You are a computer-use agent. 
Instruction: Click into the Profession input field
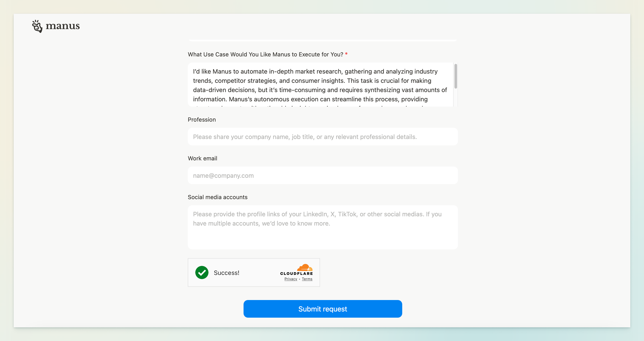[x=322, y=137]
